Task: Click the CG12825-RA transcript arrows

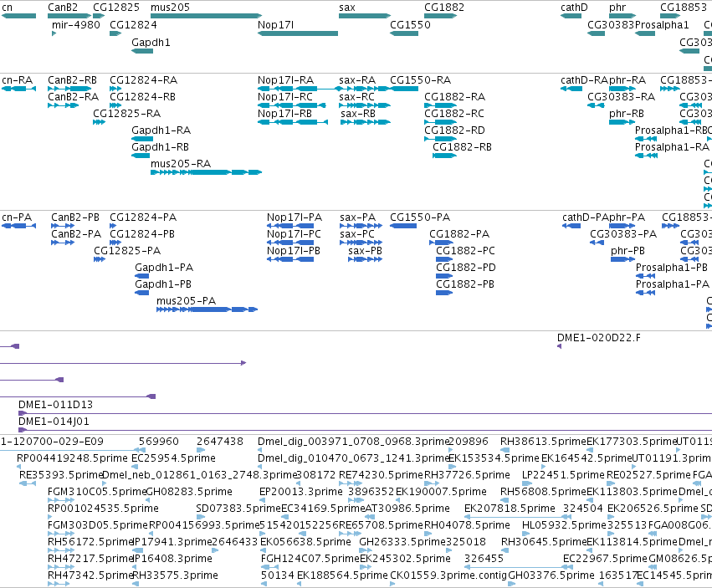Action: 99,121
